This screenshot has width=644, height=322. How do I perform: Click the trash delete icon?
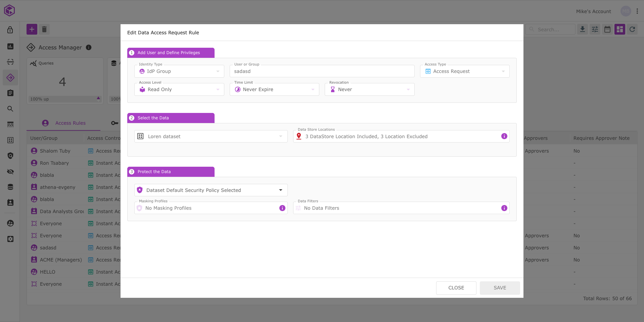[x=44, y=29]
